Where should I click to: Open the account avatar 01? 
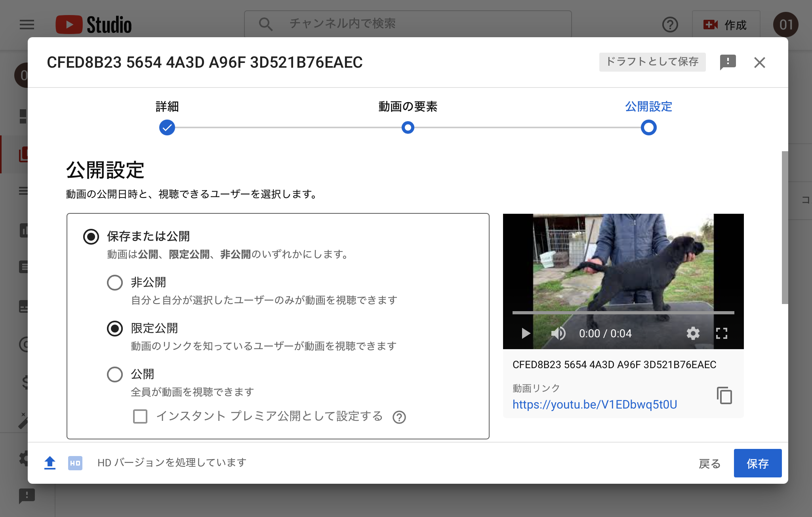(x=786, y=25)
